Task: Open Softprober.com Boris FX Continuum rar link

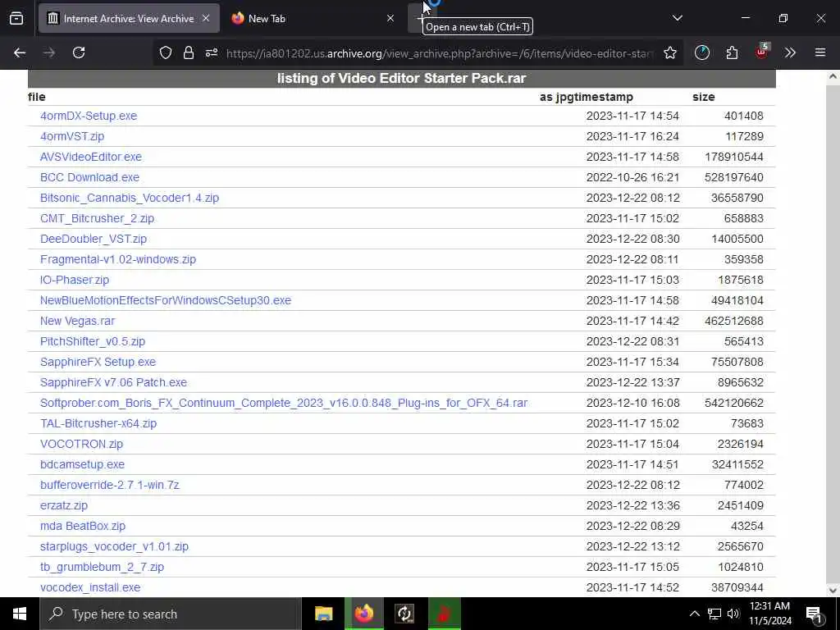Action: click(x=284, y=403)
